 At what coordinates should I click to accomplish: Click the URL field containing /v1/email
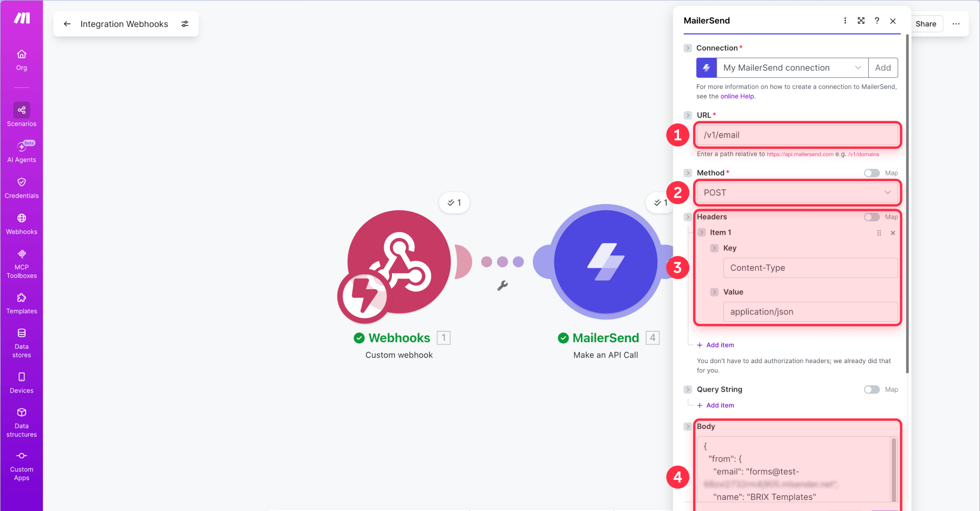coord(797,135)
